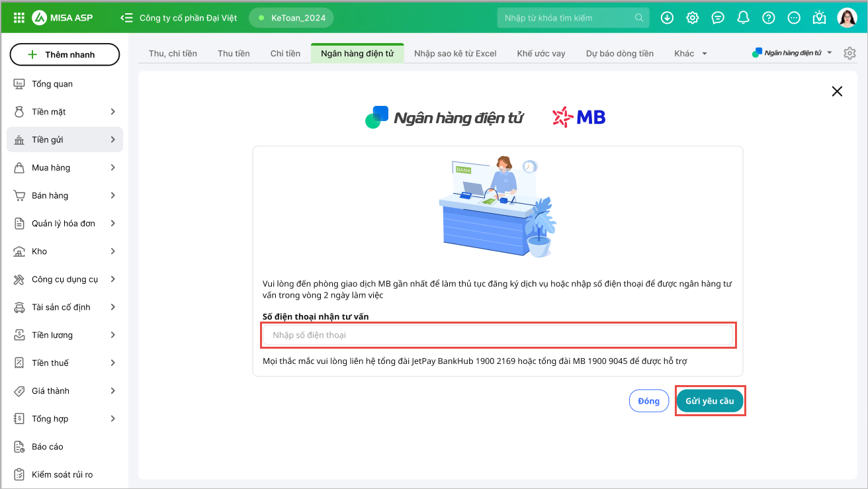Switch database via KeToan_2024 pill
Screen dimensions: 868x489
pyautogui.click(x=291, y=18)
